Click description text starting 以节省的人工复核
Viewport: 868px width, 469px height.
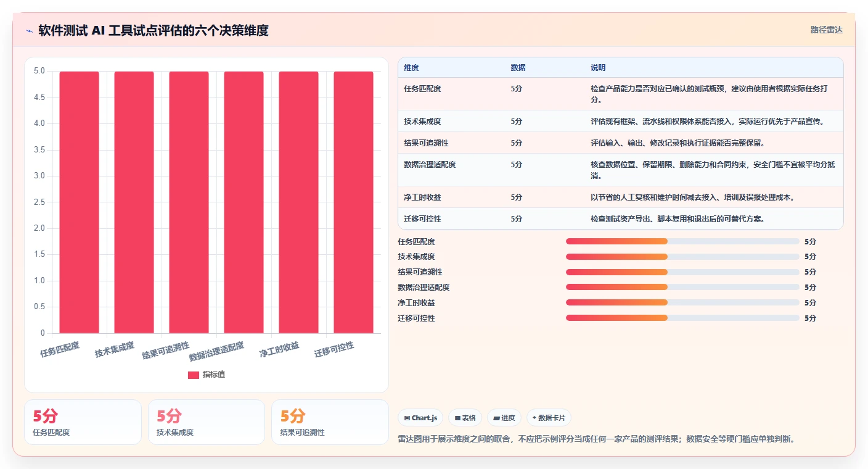tap(692, 197)
